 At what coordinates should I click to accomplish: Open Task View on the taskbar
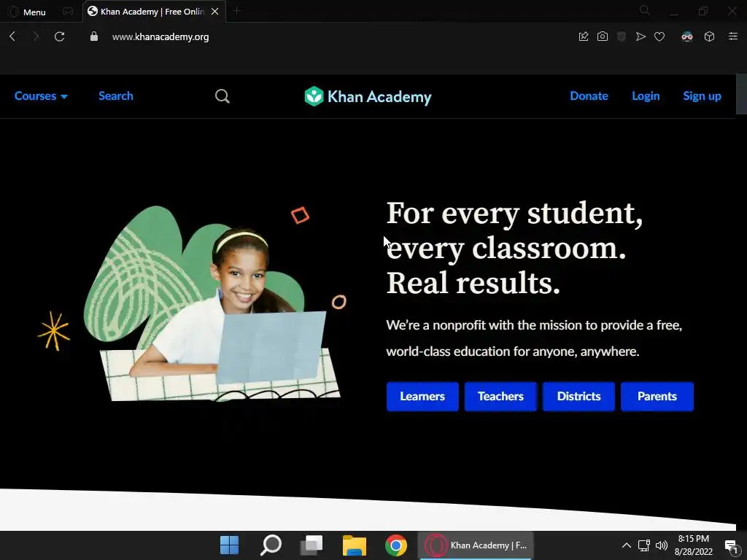311,545
